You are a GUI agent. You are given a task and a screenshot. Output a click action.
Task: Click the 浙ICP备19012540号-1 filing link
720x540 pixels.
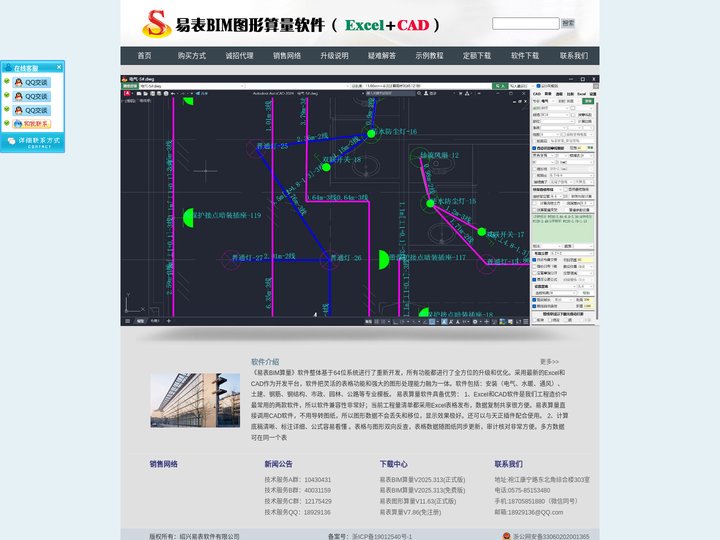click(x=382, y=536)
